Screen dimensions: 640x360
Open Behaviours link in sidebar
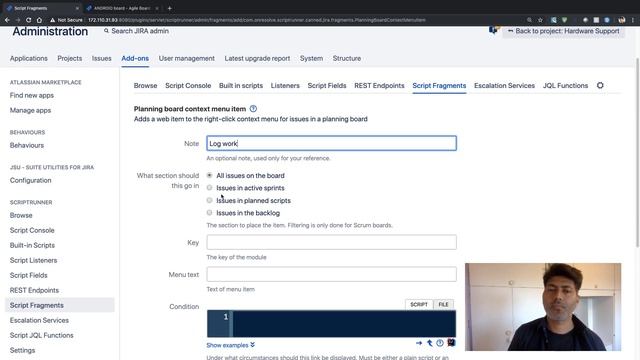(27, 145)
